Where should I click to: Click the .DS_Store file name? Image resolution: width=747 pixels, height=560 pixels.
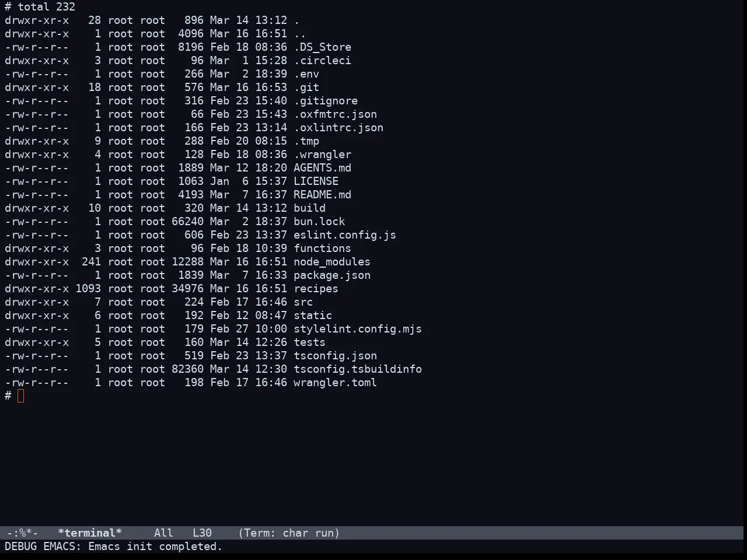tap(322, 47)
